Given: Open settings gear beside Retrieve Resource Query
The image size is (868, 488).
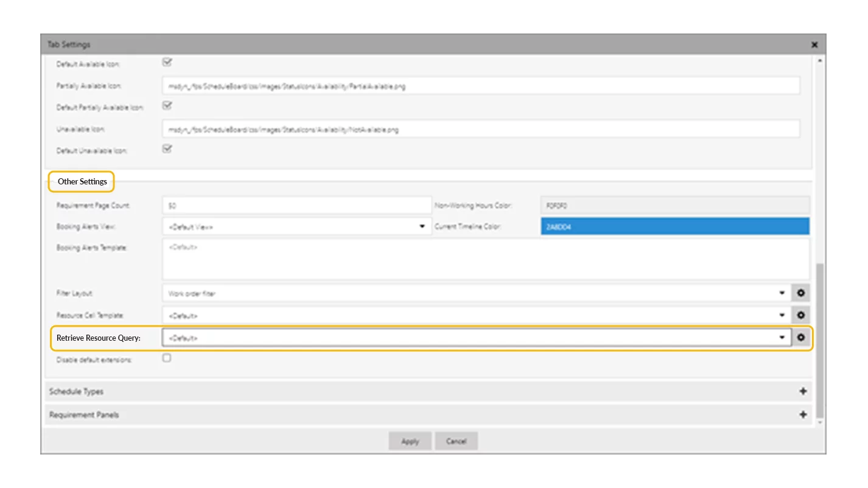Looking at the screenshot, I should [x=801, y=337].
